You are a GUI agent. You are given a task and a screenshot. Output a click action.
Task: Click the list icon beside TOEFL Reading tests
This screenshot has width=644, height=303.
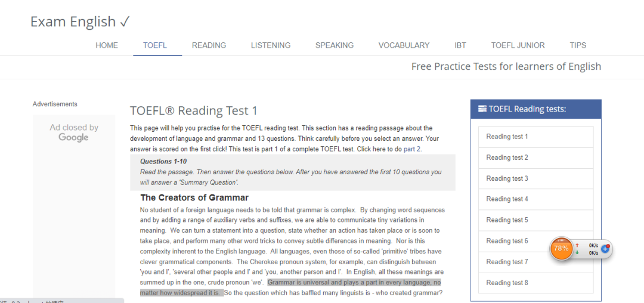(482, 109)
